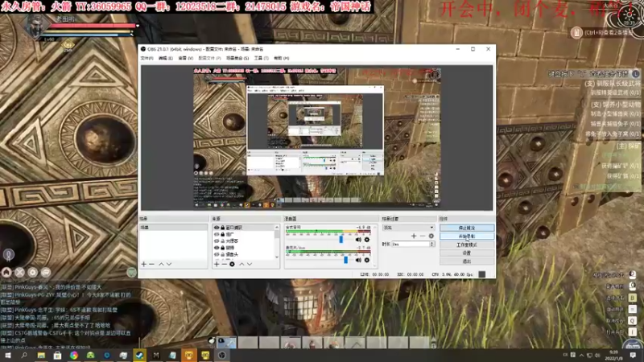This screenshot has height=362, width=644.
Task: Open the View (V) menu in OBS
Action: pyautogui.click(x=186, y=58)
